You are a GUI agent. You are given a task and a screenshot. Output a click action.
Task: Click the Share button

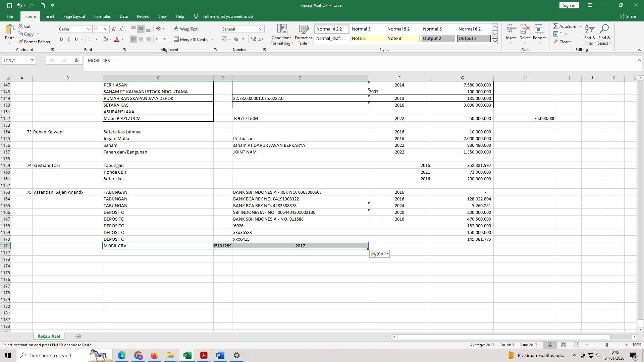point(628,16)
